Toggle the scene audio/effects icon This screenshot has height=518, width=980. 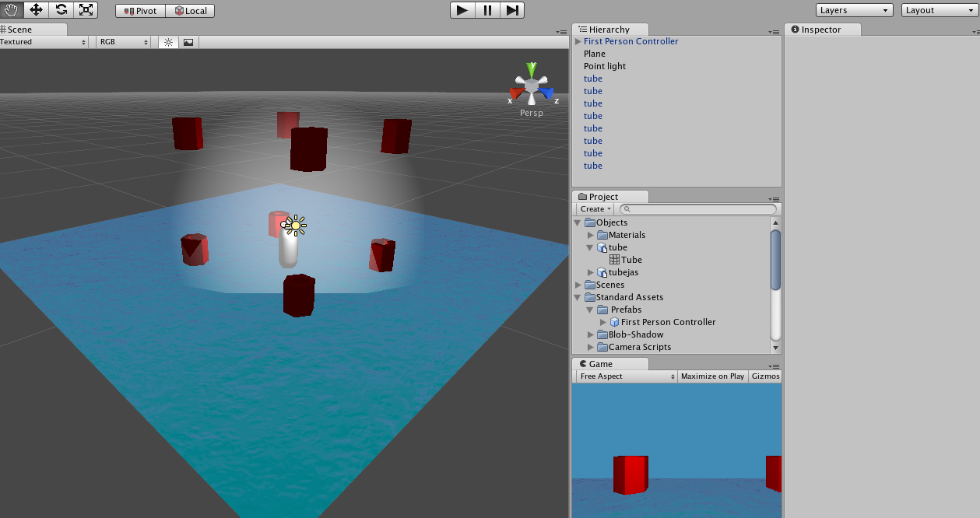coord(188,42)
